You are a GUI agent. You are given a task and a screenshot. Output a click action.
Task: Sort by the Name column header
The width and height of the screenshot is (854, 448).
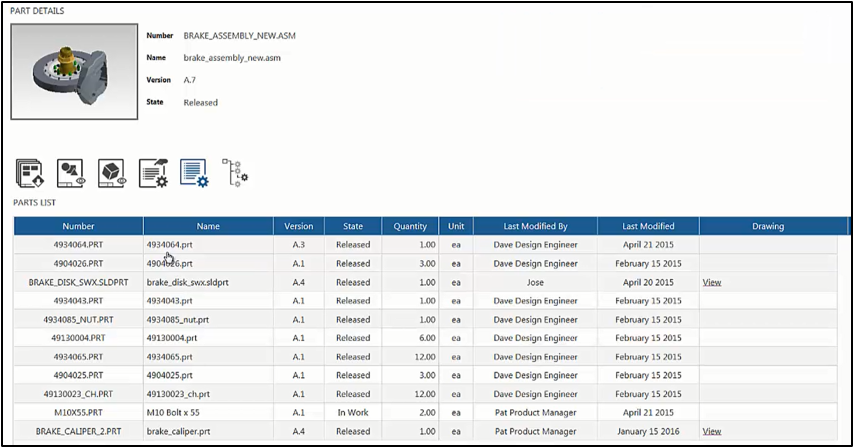(208, 226)
